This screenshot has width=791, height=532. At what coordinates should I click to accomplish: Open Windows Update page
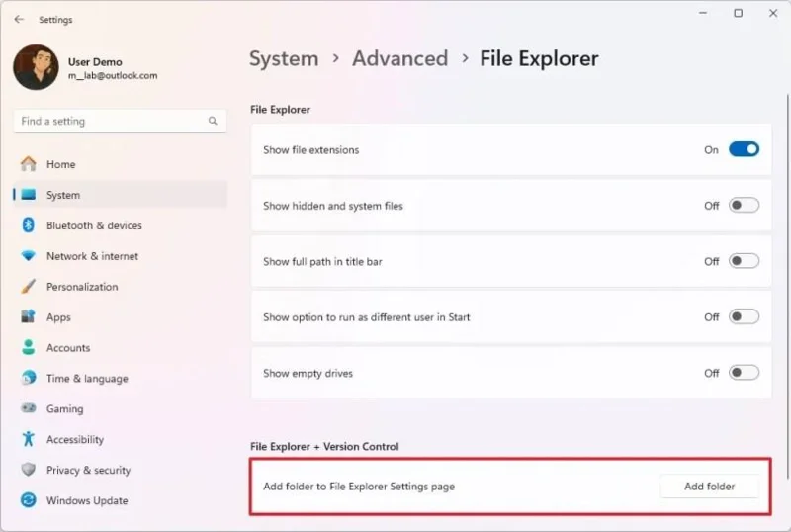click(x=120, y=500)
